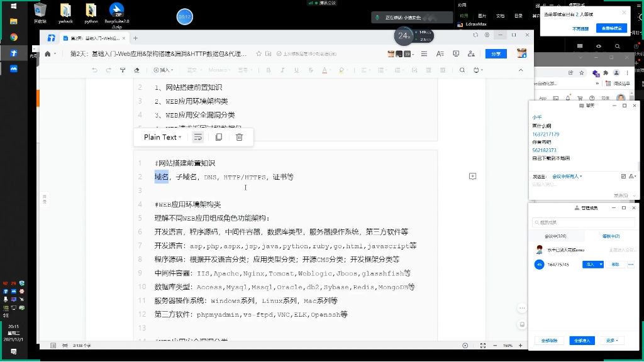Toggle word wrap in the code block

tap(198, 138)
